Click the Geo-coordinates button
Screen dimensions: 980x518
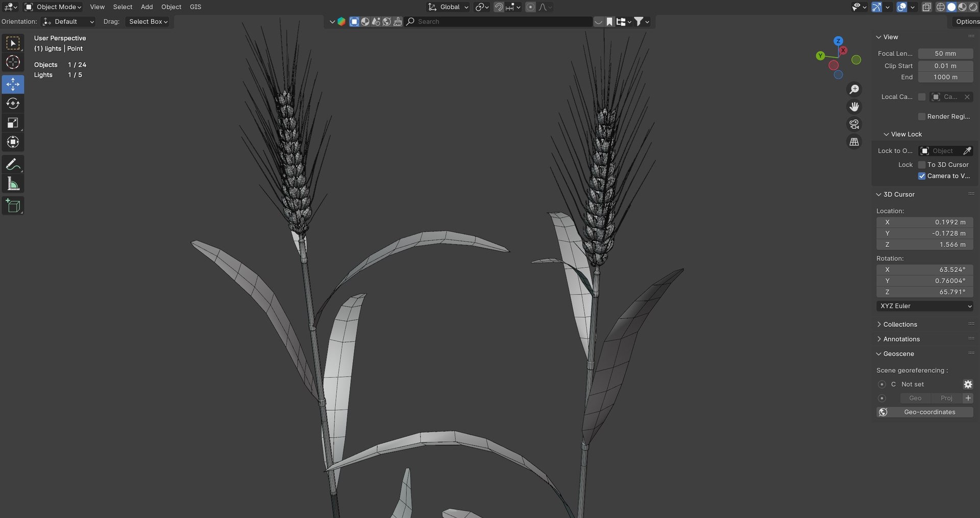point(924,412)
